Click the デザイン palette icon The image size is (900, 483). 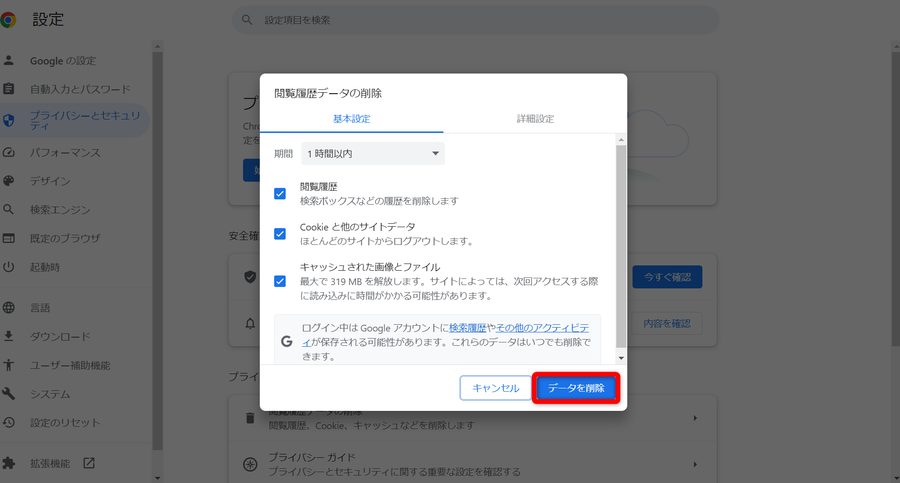tap(9, 181)
